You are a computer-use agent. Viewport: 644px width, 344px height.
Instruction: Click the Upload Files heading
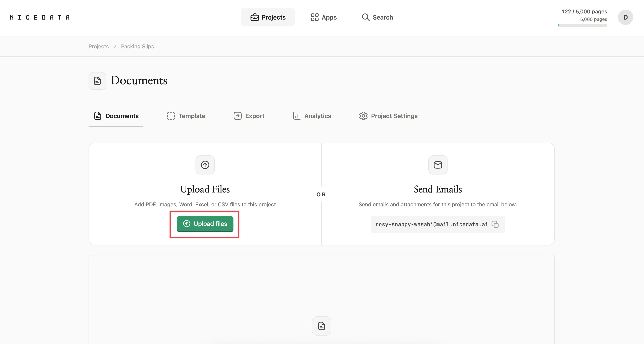coord(205,189)
